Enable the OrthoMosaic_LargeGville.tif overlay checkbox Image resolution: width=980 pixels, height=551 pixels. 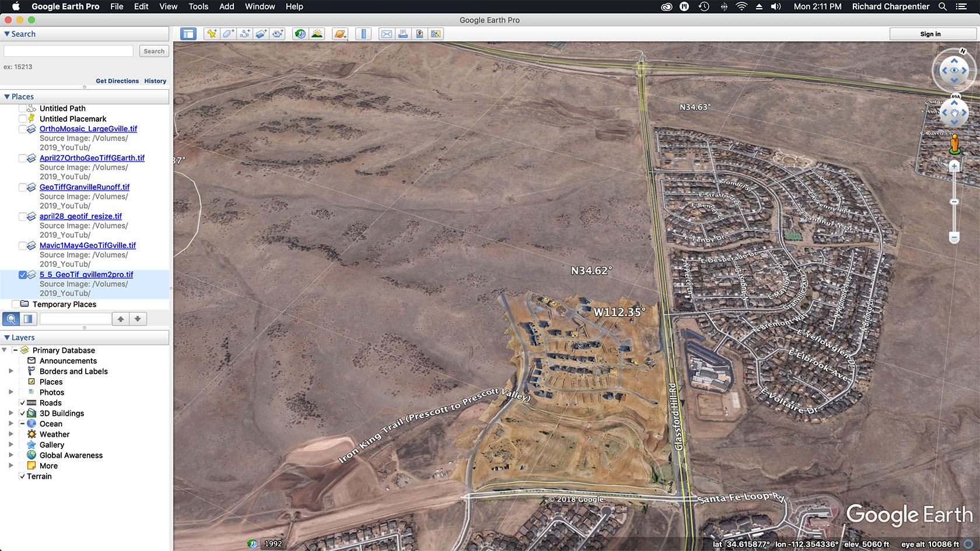click(x=23, y=129)
